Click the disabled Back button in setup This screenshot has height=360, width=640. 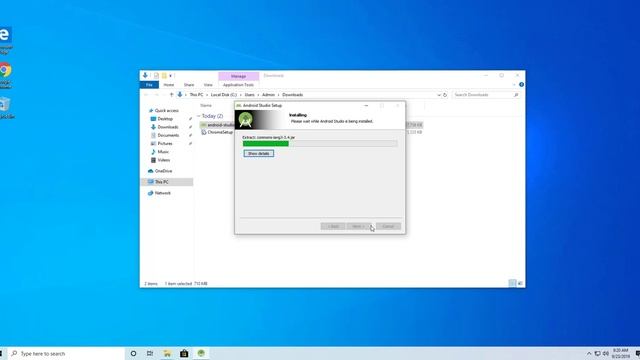click(333, 226)
